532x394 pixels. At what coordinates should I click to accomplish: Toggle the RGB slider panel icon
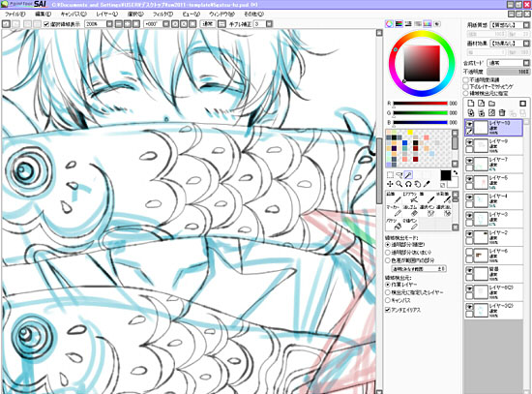[x=399, y=24]
